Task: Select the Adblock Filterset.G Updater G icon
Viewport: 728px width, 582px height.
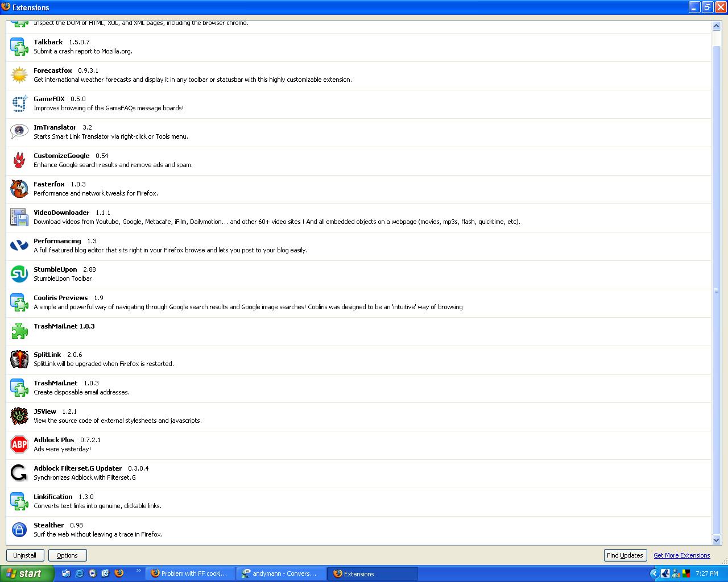Action: click(x=19, y=473)
